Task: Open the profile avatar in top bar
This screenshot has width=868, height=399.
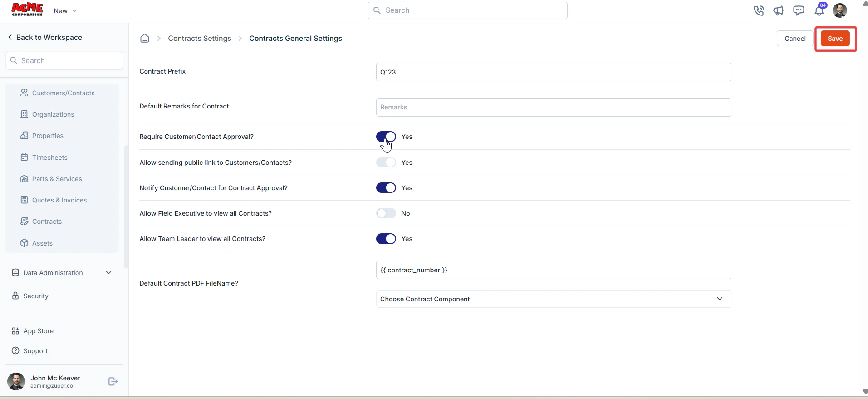Action: coord(840,10)
